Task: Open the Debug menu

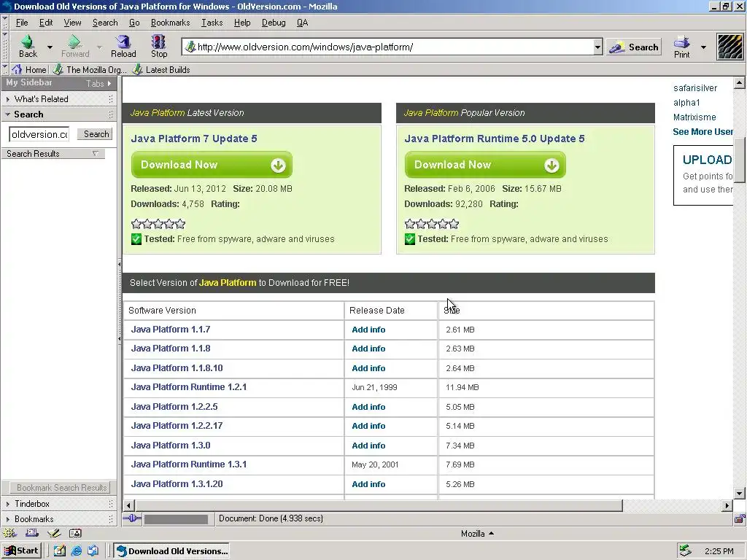Action: pos(274,23)
